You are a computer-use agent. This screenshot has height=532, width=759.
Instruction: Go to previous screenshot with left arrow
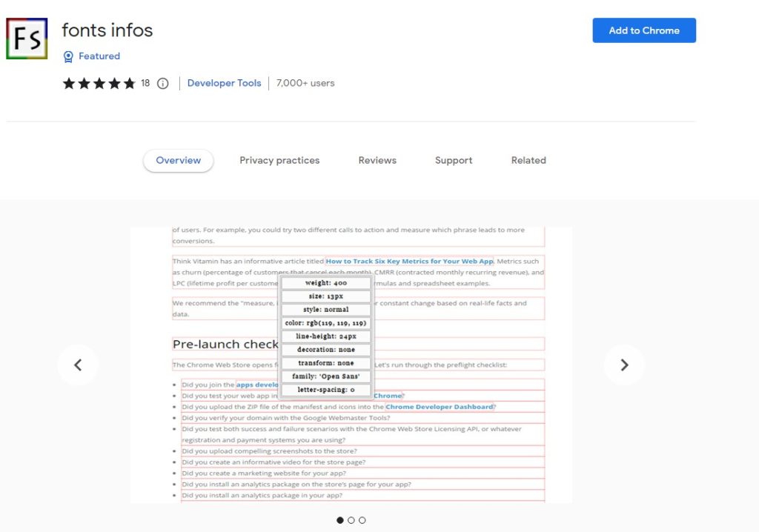77,365
